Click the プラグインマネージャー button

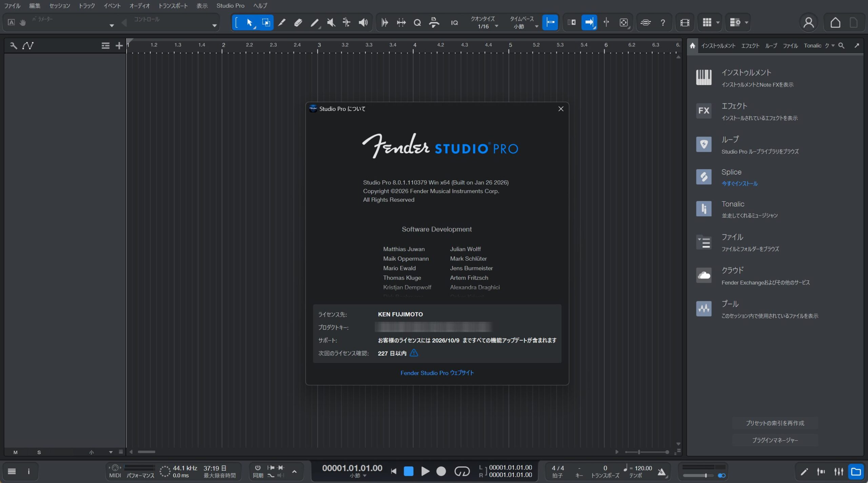775,440
